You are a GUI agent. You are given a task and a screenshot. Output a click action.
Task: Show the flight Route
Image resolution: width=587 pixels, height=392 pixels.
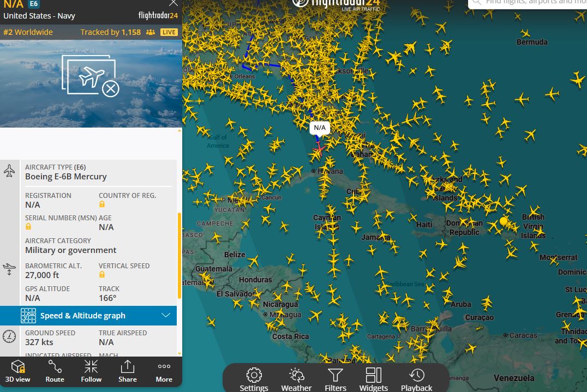[x=55, y=371]
